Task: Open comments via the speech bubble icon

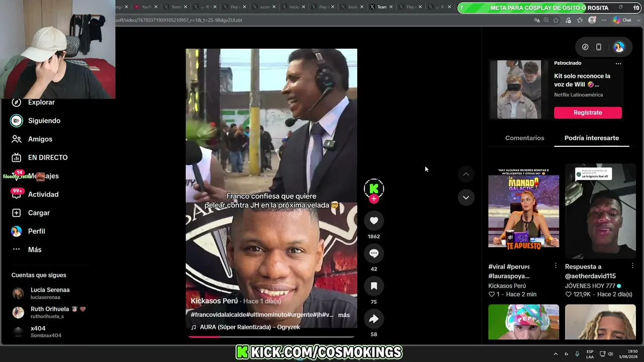Action: pyautogui.click(x=374, y=253)
